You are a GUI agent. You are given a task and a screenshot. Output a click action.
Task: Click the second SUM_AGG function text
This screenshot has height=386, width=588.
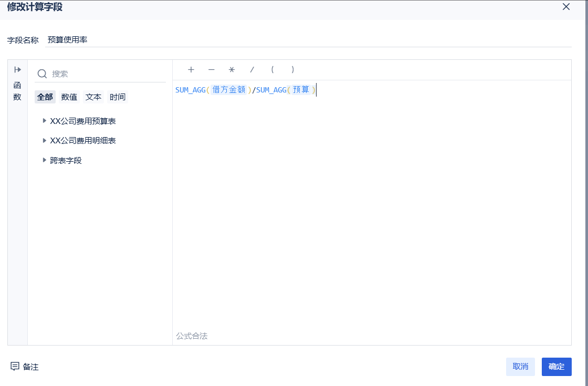click(x=271, y=90)
